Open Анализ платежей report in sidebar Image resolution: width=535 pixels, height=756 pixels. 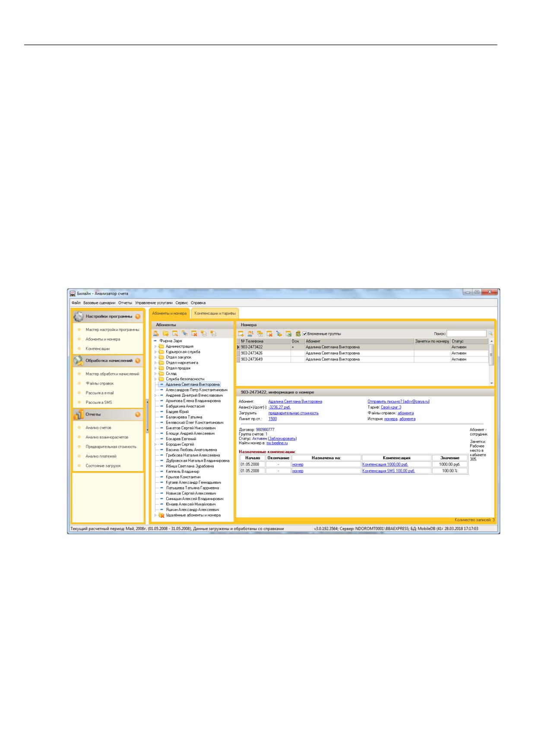[x=101, y=457]
